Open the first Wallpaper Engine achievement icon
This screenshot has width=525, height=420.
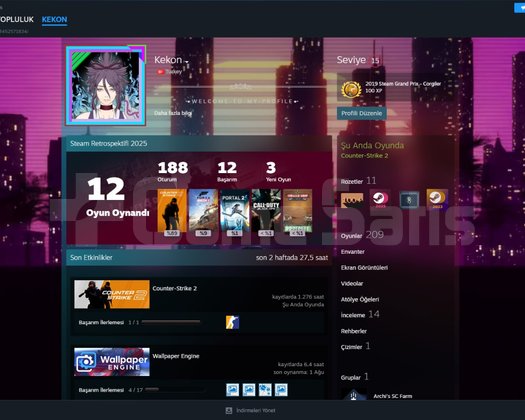point(232,390)
